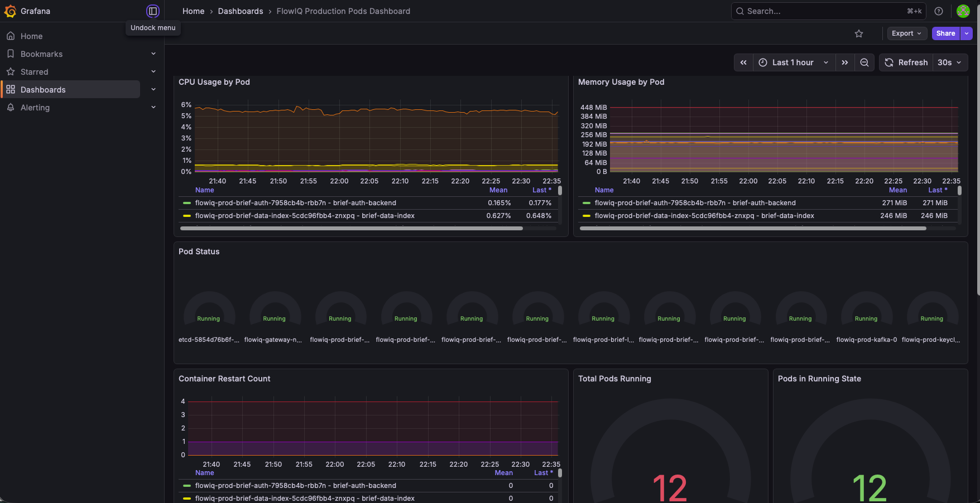980x503 pixels.
Task: Open Bookmarks in the sidebar
Action: point(42,54)
